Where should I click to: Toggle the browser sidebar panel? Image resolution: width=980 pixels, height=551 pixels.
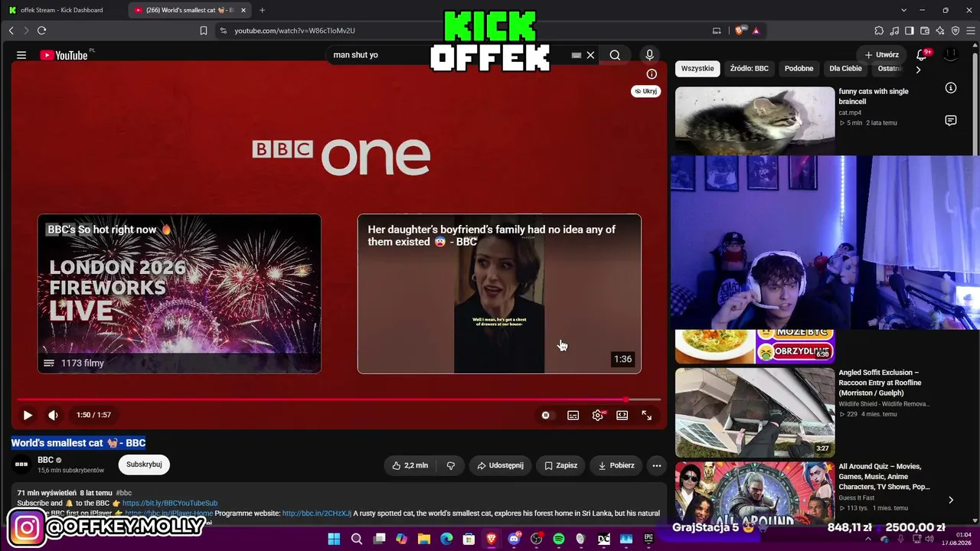[910, 31]
